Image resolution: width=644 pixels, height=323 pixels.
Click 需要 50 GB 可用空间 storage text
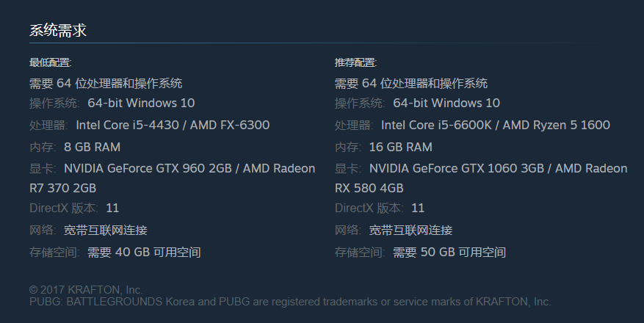point(449,252)
